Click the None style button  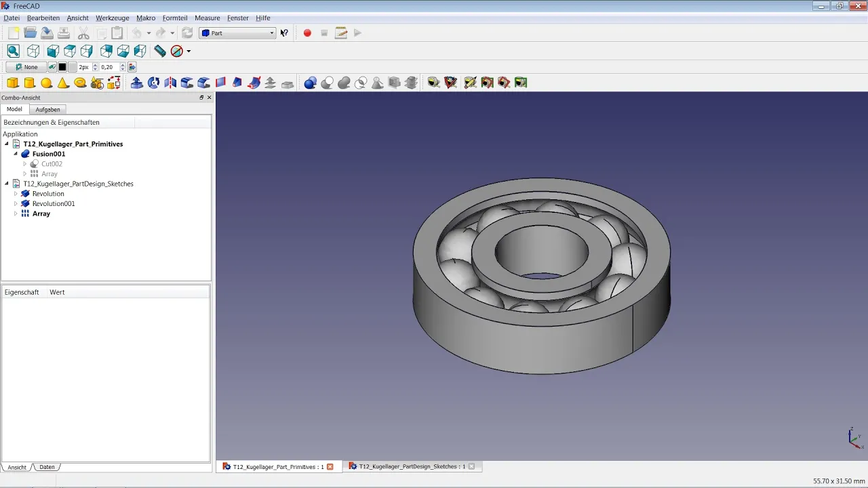[26, 67]
